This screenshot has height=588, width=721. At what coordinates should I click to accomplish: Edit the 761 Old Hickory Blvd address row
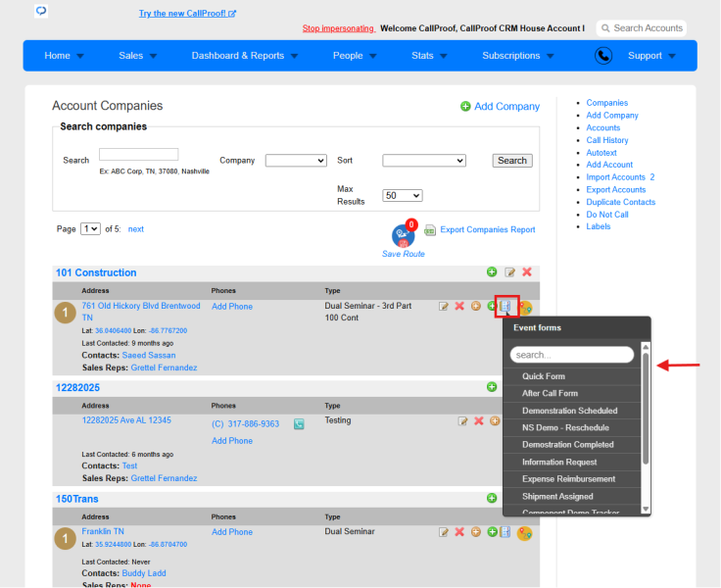(x=443, y=307)
